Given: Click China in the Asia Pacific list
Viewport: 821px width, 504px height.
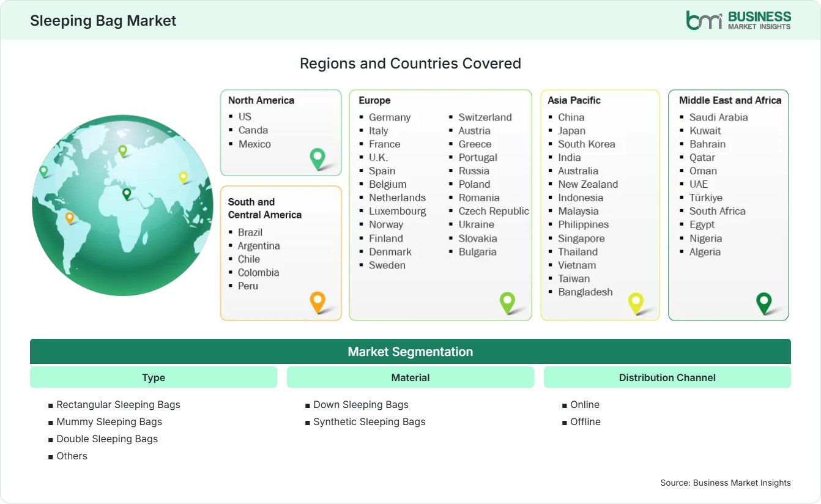Looking at the screenshot, I should [571, 117].
